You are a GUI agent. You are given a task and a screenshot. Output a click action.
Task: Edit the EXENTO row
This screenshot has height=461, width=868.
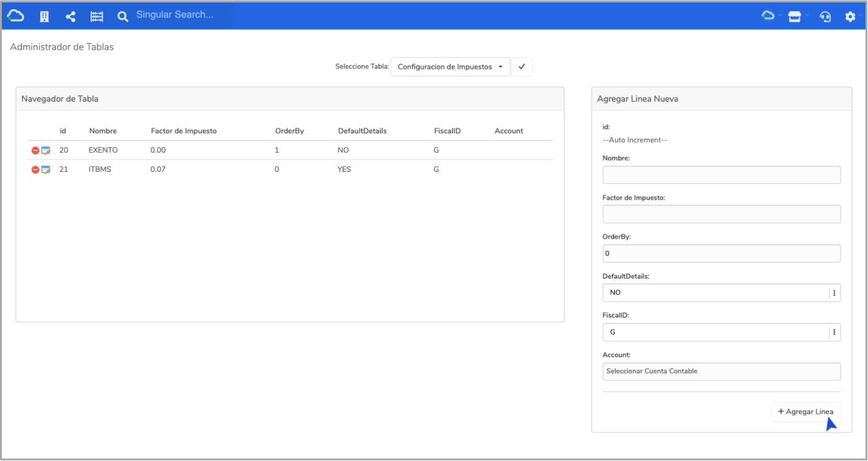pyautogui.click(x=45, y=151)
